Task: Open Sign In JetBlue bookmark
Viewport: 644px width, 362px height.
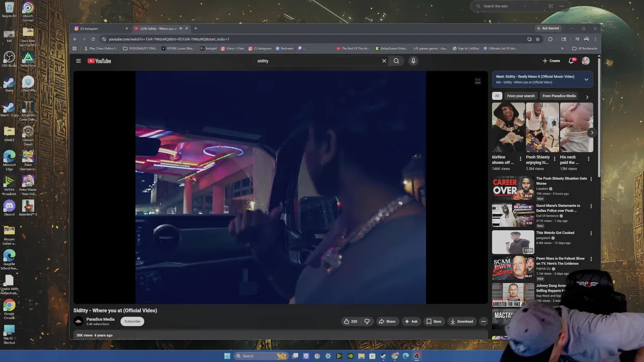Action: pos(466,49)
